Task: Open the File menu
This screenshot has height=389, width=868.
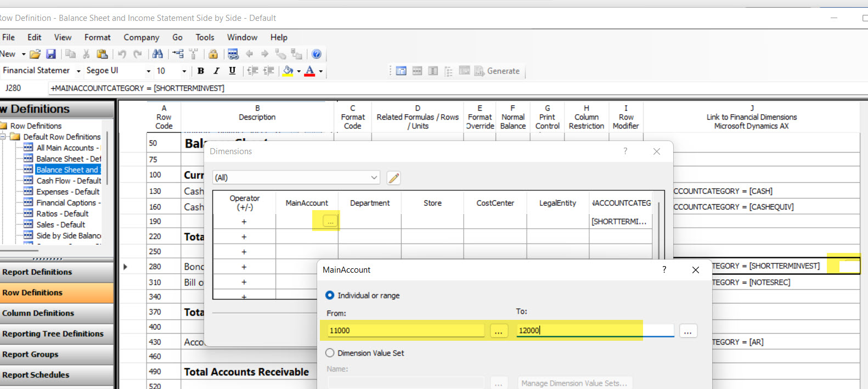Action: (8, 37)
